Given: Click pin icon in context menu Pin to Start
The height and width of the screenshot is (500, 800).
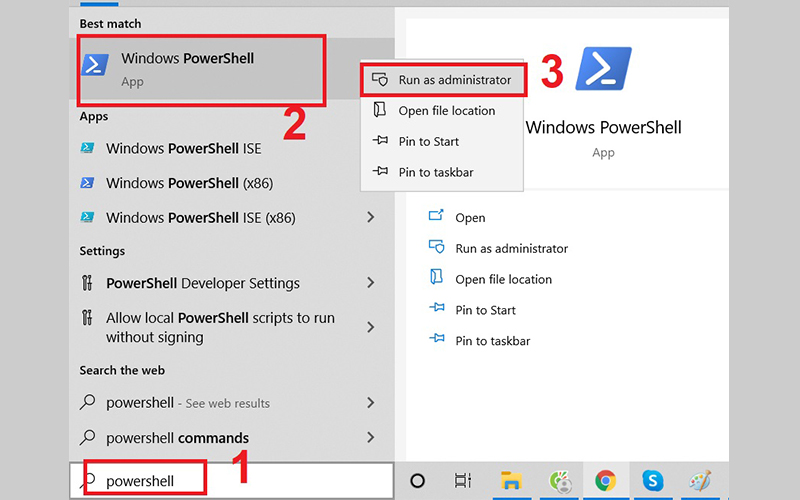Looking at the screenshot, I should pyautogui.click(x=380, y=140).
